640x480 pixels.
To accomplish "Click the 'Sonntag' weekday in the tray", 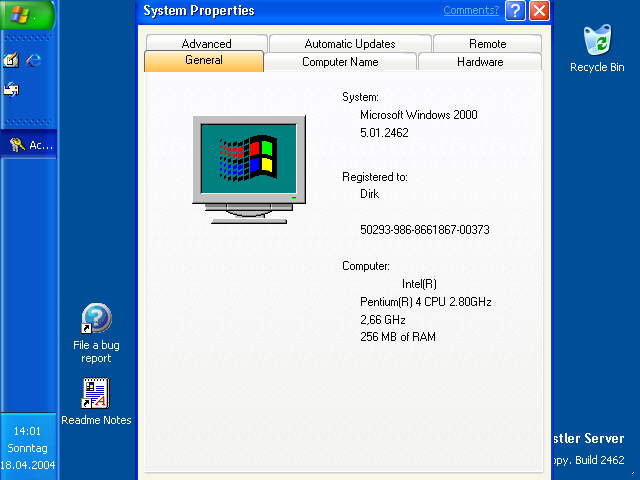I will 27,448.
